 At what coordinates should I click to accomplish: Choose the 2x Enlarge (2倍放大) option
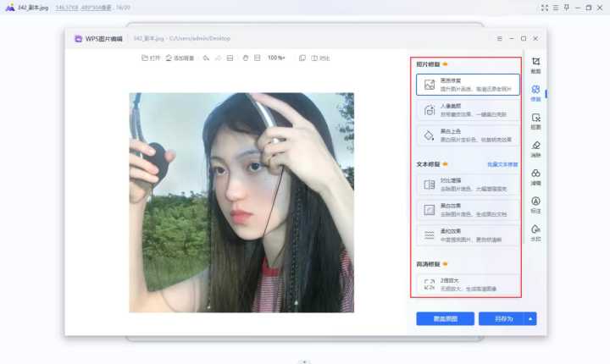click(468, 285)
